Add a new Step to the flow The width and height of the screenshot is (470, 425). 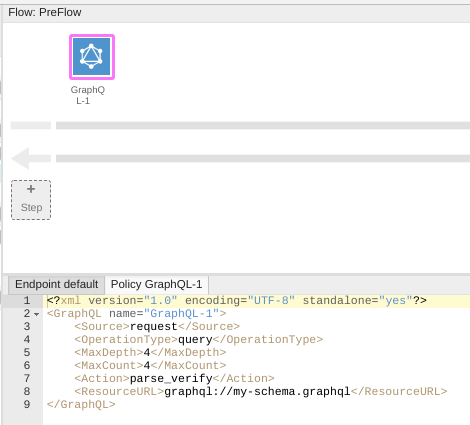pos(31,200)
